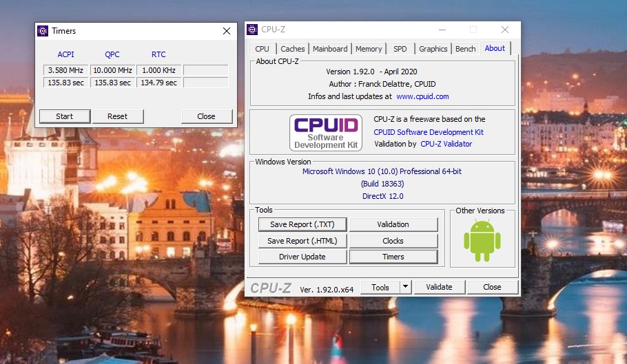
Task: Click the QPC column label
Action: (x=112, y=54)
